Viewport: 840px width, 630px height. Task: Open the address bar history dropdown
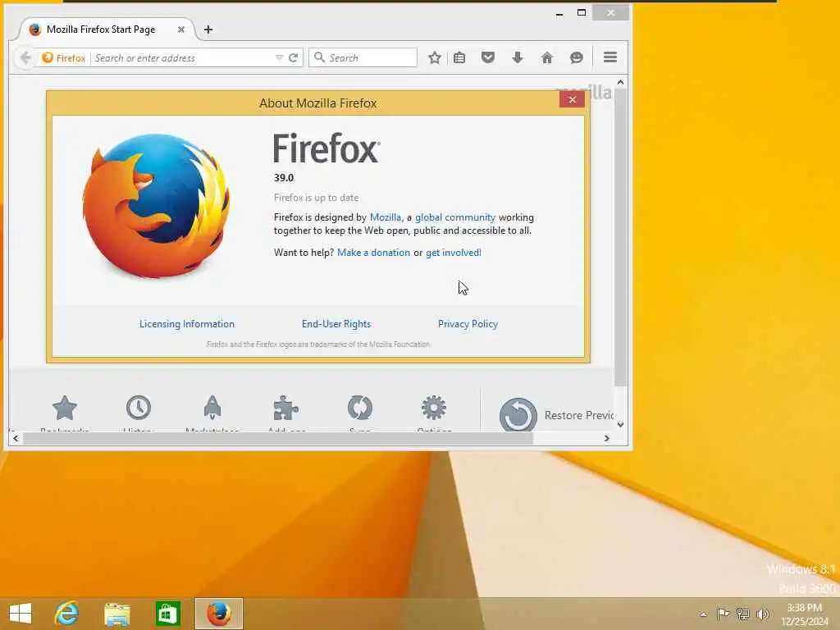pyautogui.click(x=279, y=58)
